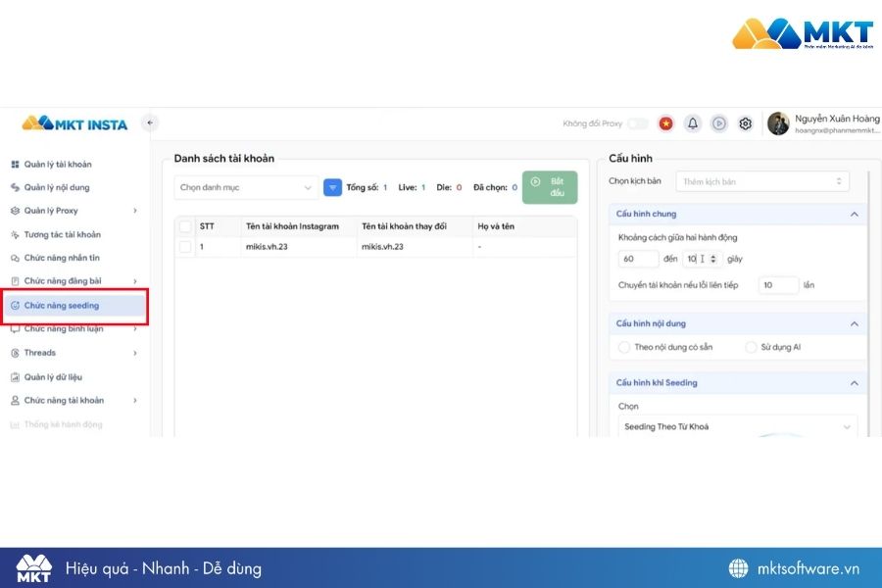Click the globe icon beside mktsoftware.vn

point(739,568)
